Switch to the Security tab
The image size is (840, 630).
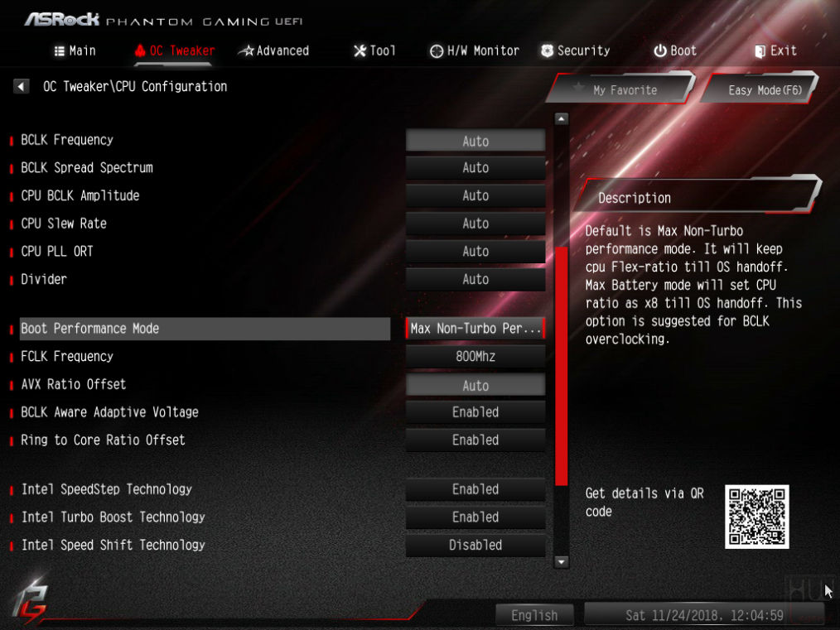point(576,50)
